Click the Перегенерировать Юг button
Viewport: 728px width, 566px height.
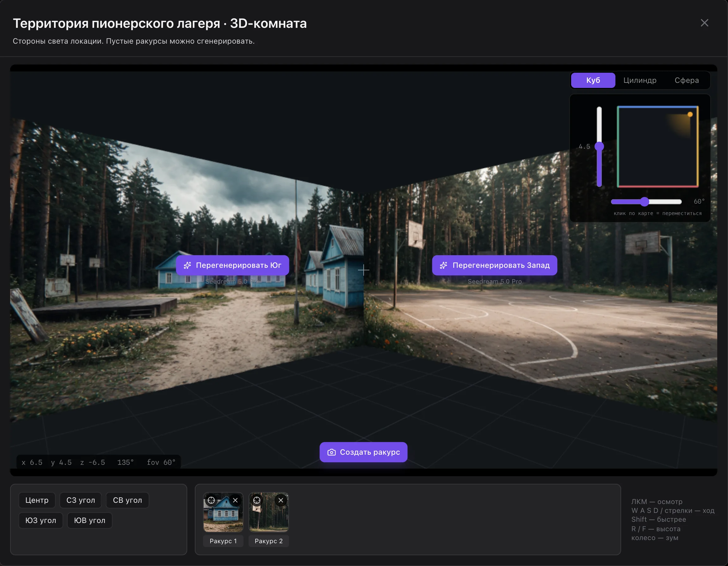pyautogui.click(x=232, y=265)
